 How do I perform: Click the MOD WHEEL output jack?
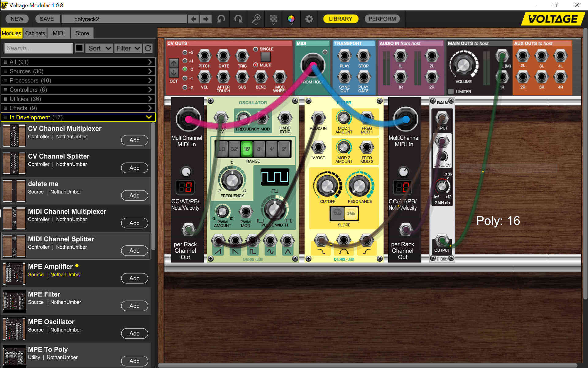click(280, 77)
